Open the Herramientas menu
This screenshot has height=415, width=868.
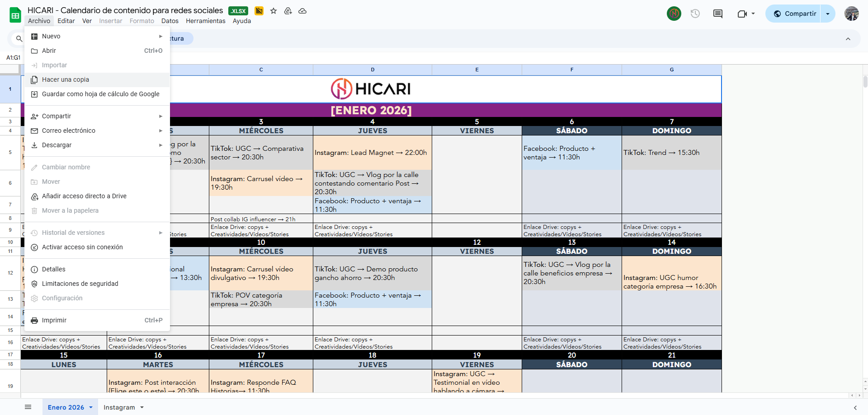click(x=205, y=21)
